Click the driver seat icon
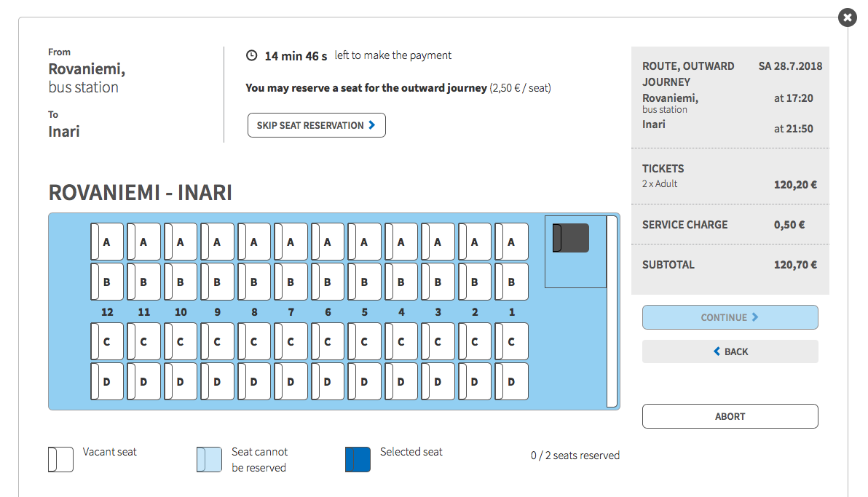The image size is (868, 497). [571, 238]
